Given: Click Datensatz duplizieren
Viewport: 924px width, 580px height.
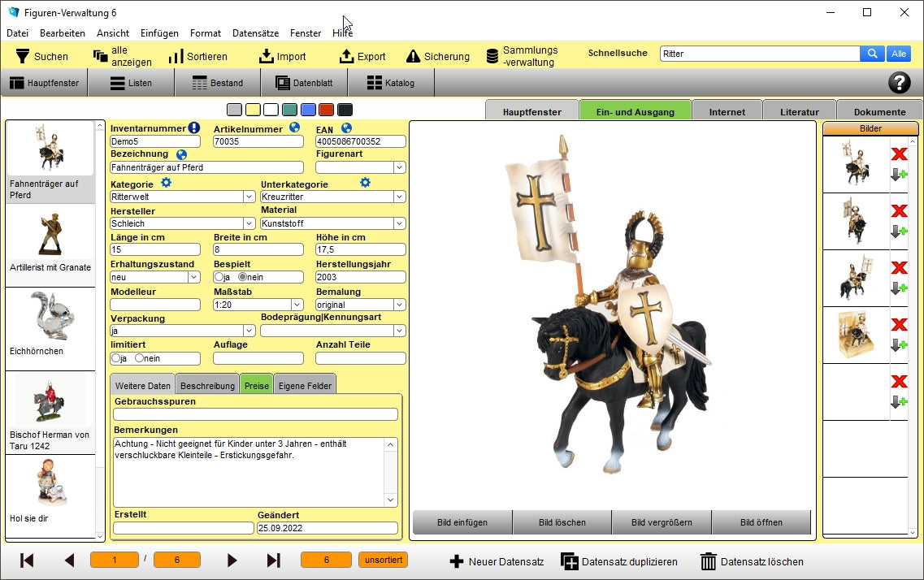Looking at the screenshot, I should pos(619,561).
